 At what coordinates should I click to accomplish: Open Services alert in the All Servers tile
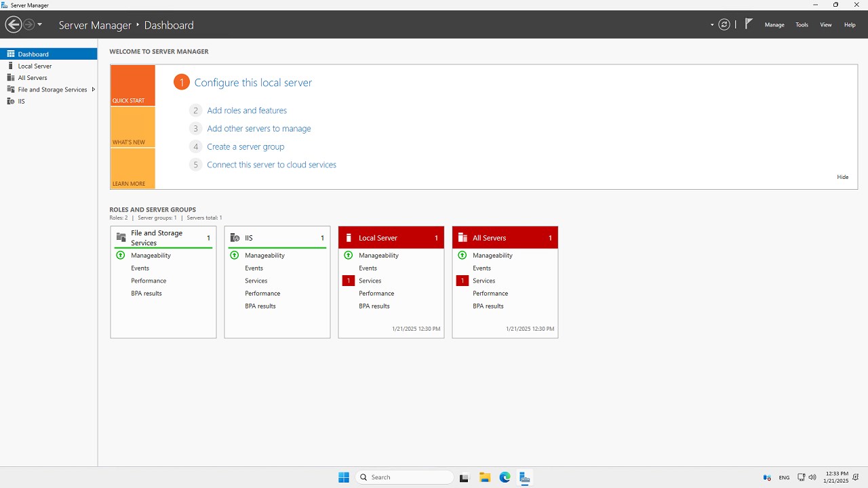tap(484, 281)
